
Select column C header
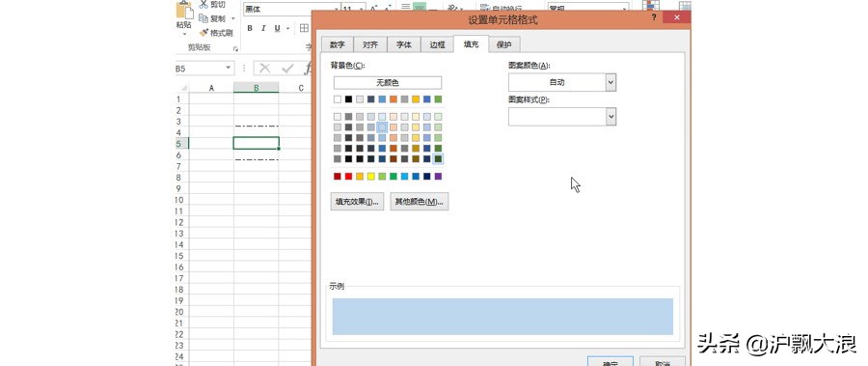click(x=301, y=88)
